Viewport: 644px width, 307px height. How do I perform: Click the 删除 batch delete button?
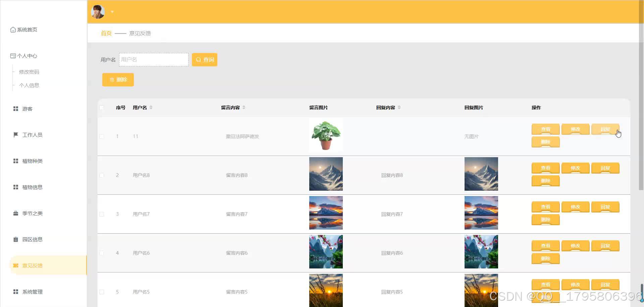(118, 80)
